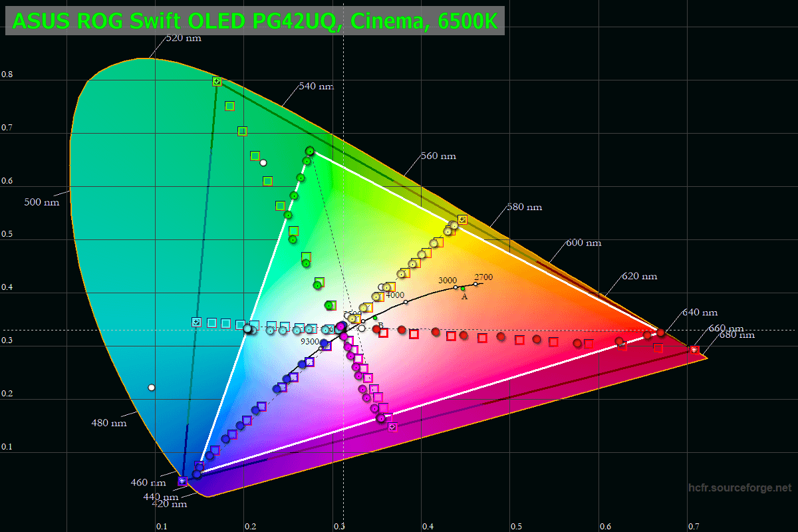798x532 pixels.
Task: Select the 640 nm wavelength label
Action: [x=700, y=313]
